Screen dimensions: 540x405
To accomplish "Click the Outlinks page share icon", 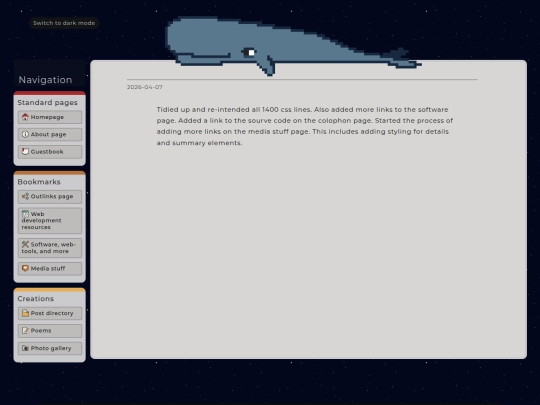I will tap(25, 196).
